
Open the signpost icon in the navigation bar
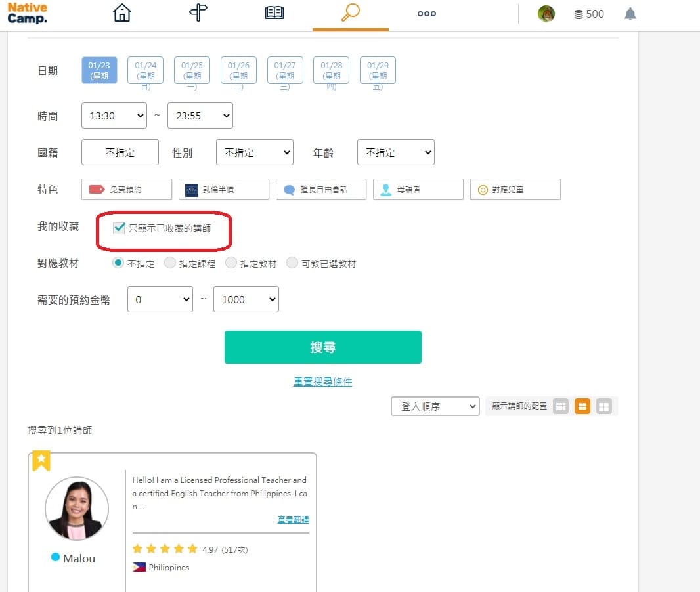[198, 14]
